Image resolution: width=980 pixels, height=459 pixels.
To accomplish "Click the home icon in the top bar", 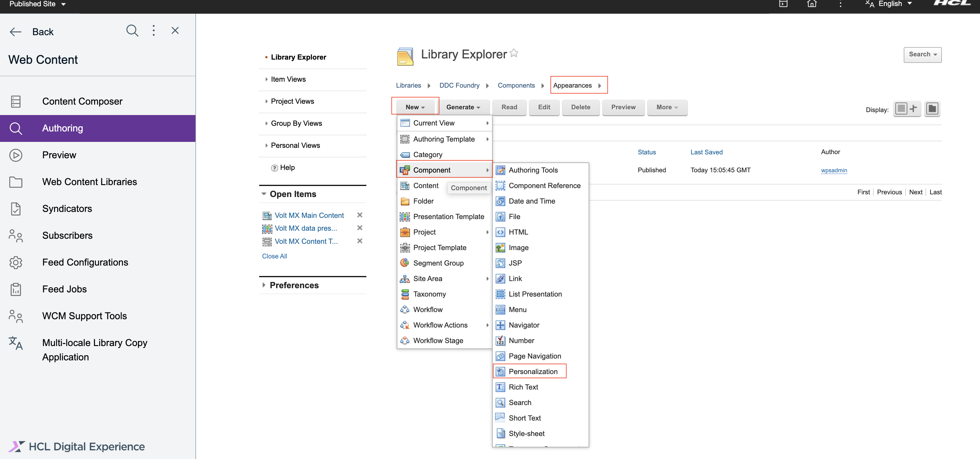I will click(x=812, y=4).
